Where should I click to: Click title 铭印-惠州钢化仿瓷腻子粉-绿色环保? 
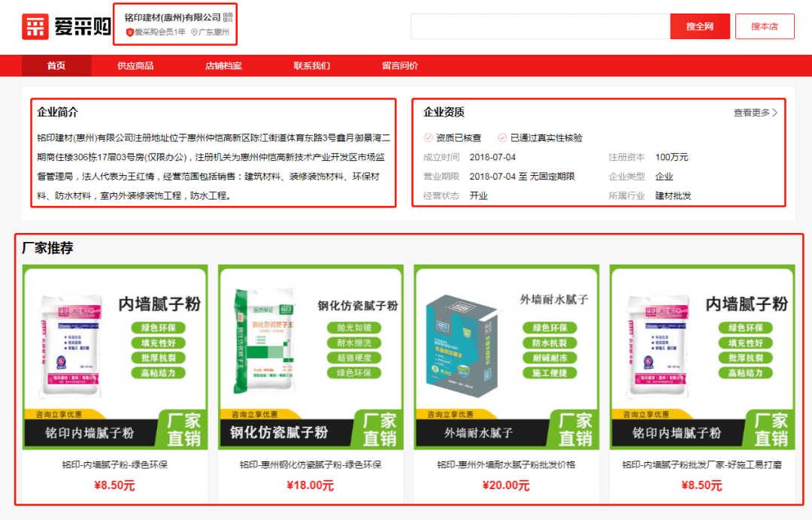311,464
